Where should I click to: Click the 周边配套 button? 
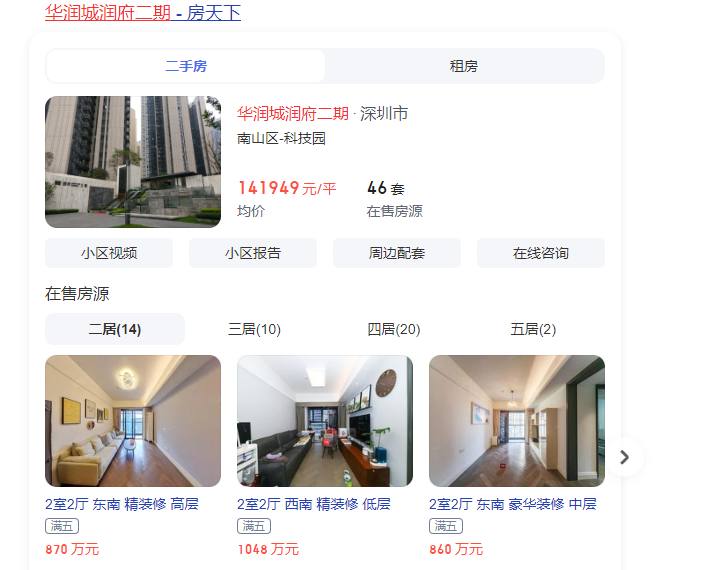pyautogui.click(x=397, y=253)
